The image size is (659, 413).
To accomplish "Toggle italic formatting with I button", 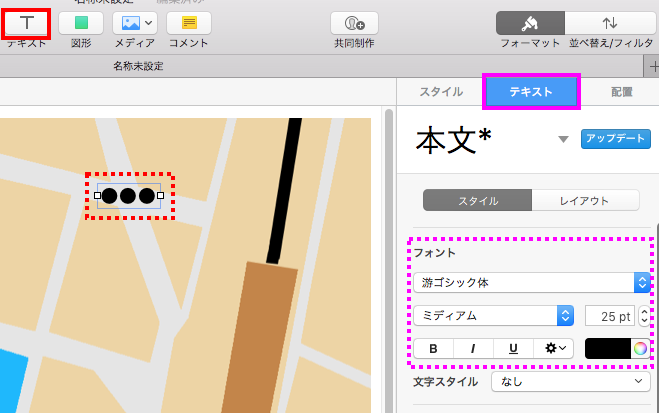I will click(x=473, y=348).
